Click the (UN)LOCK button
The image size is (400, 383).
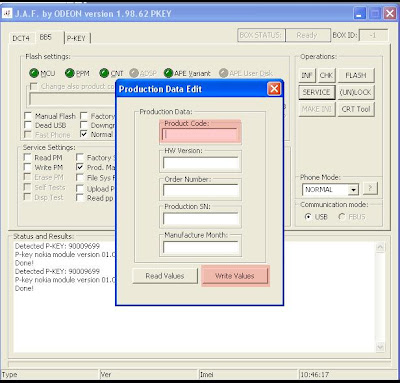tap(356, 92)
